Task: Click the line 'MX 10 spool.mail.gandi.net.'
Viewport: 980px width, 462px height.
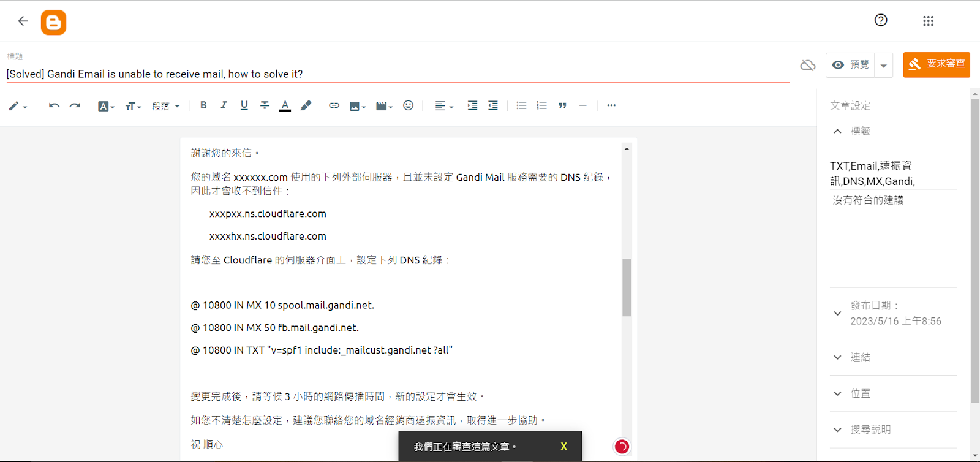Action: pos(282,305)
